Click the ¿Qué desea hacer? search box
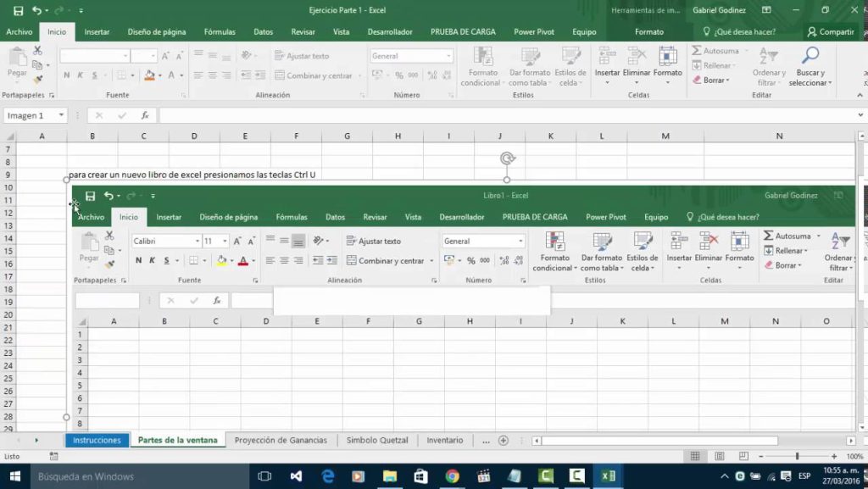The width and height of the screenshot is (868, 489). (x=739, y=32)
